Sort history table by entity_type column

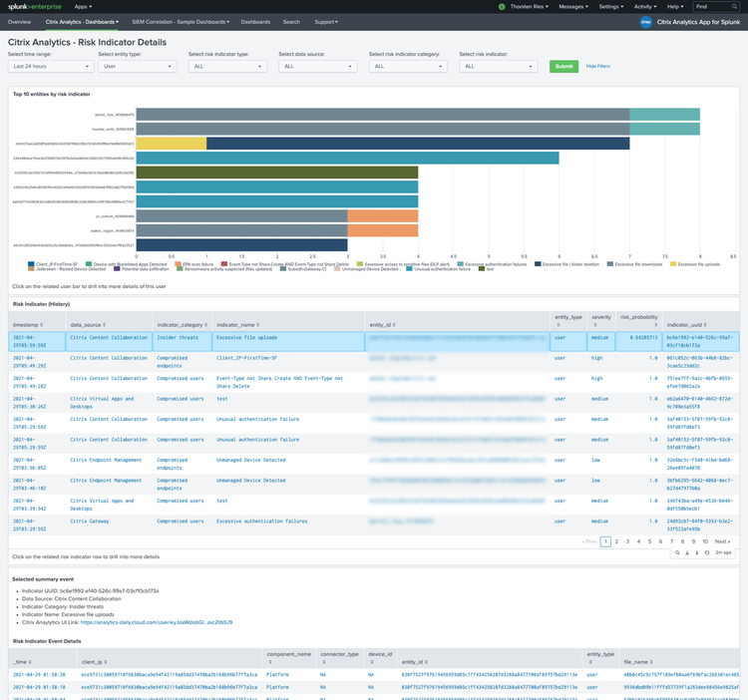568,320
